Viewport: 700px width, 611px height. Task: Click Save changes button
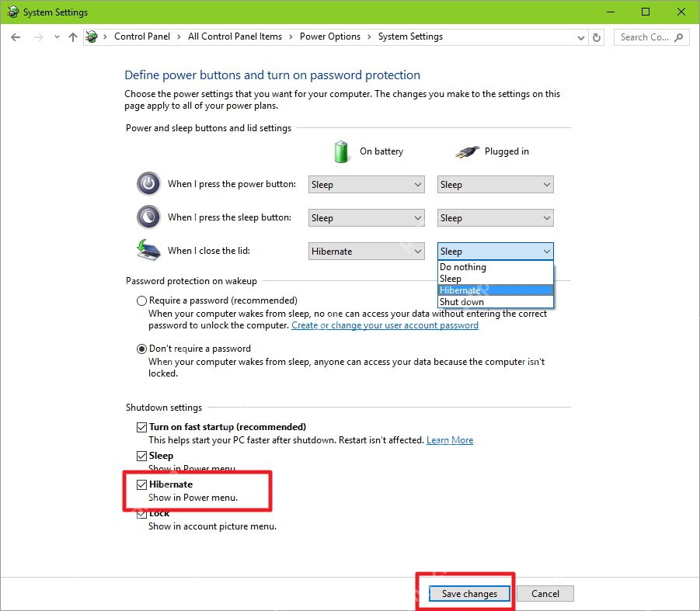tap(469, 594)
